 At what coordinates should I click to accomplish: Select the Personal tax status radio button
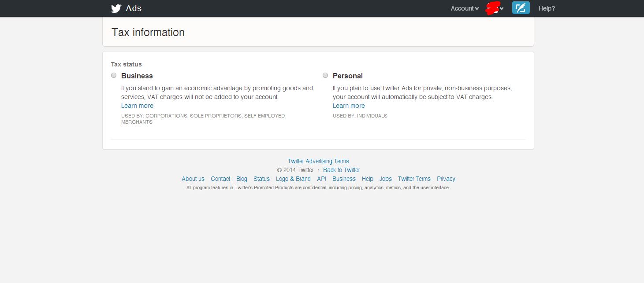(325, 75)
